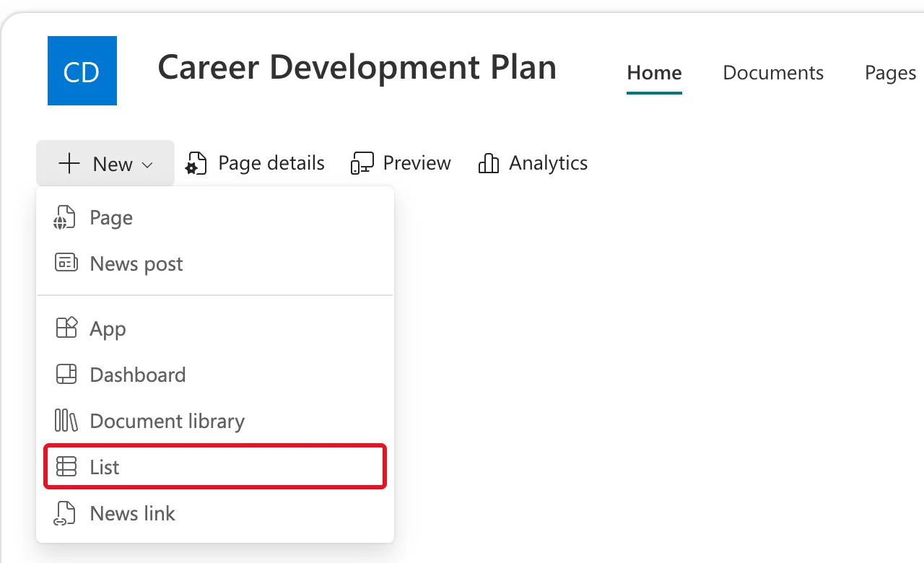The image size is (924, 563).
Task: Open the Documents tab
Action: coord(773,73)
